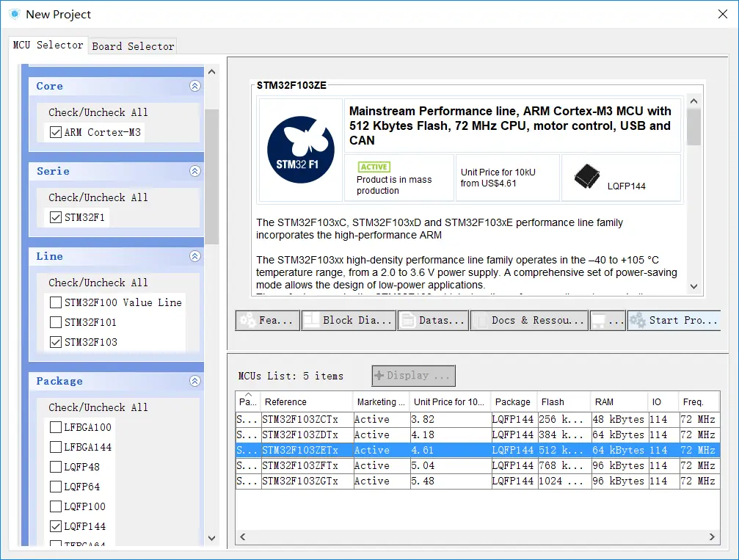Viewport: 739px width, 560px height.
Task: Collapse the Line filter section
Action: pyautogui.click(x=195, y=256)
